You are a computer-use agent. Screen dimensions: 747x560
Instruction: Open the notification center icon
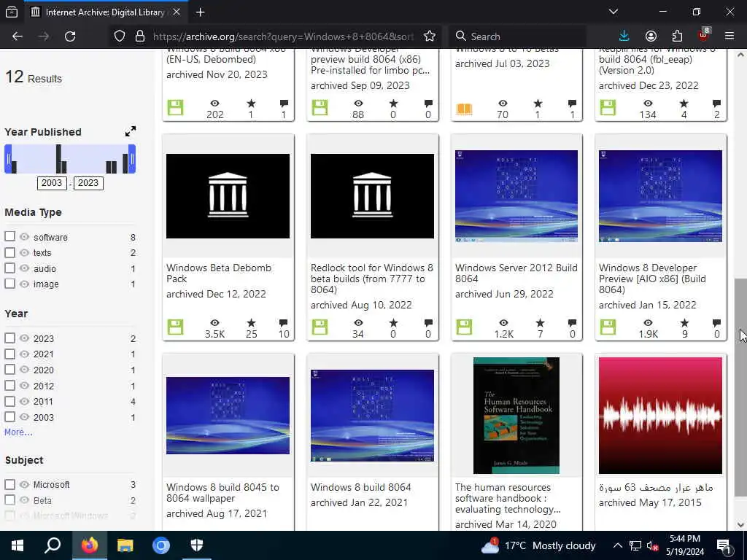tap(724, 546)
